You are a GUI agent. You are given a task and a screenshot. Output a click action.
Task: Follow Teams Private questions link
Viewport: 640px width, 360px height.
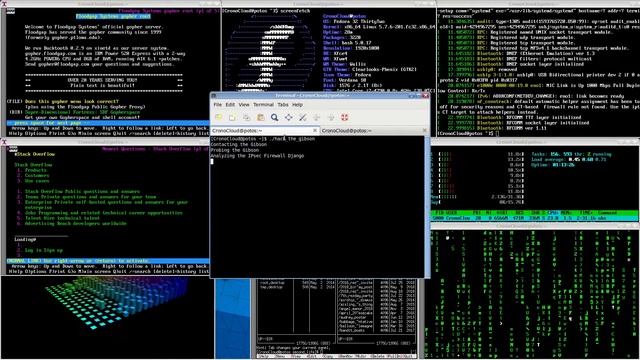click(x=90, y=197)
